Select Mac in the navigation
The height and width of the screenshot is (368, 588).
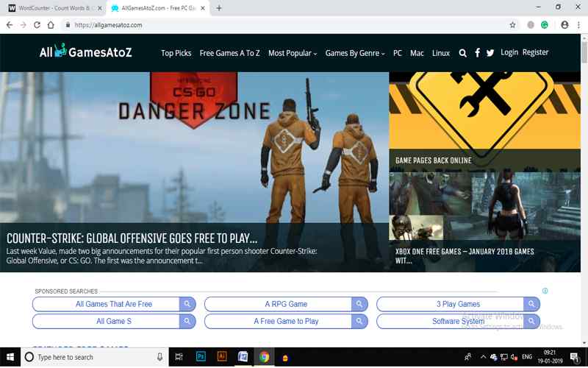417,53
